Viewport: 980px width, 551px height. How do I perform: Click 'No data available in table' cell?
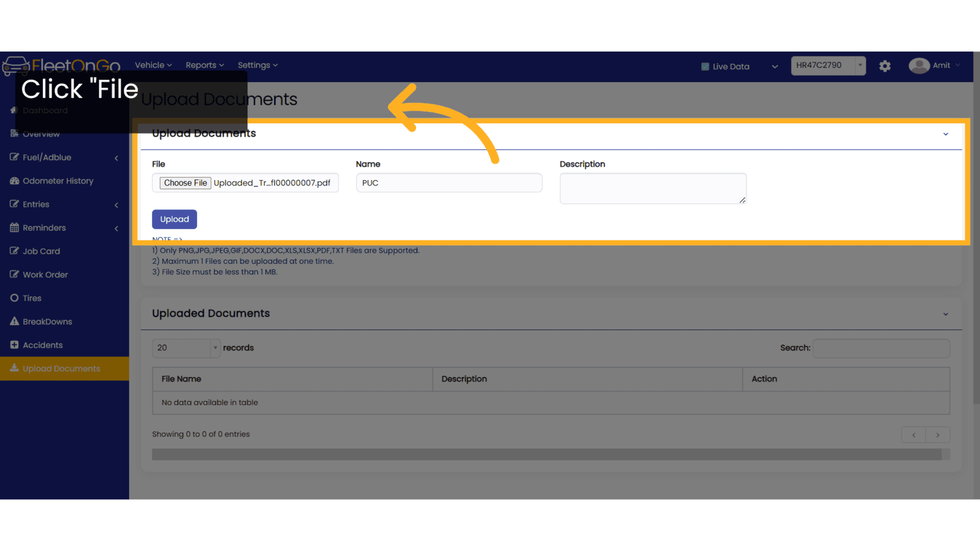pos(551,403)
